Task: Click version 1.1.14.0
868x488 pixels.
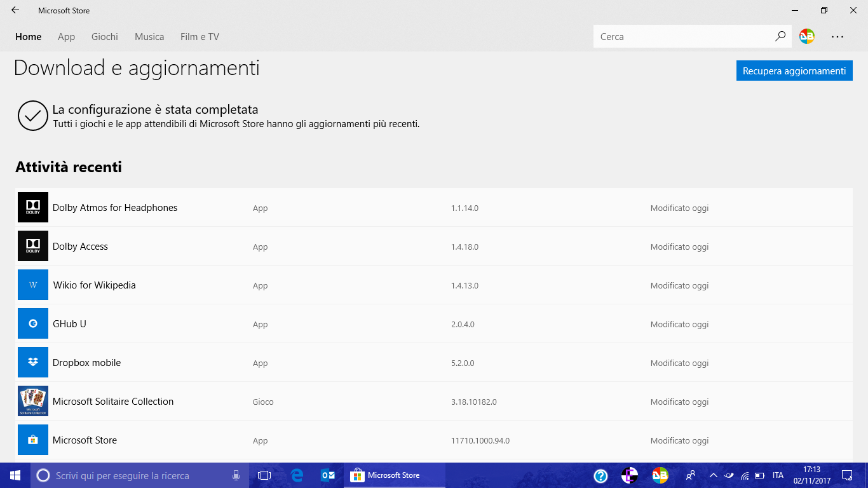Action: click(x=465, y=208)
